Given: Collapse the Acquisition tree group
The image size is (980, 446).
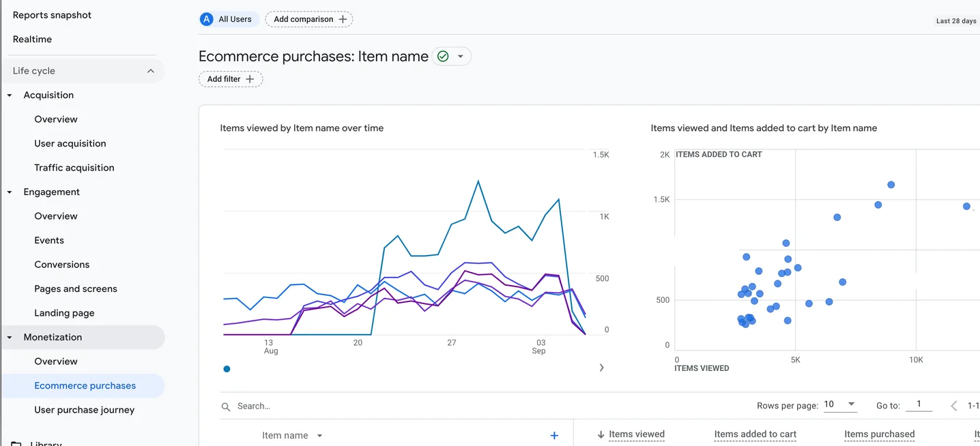Looking at the screenshot, I should coord(10,95).
